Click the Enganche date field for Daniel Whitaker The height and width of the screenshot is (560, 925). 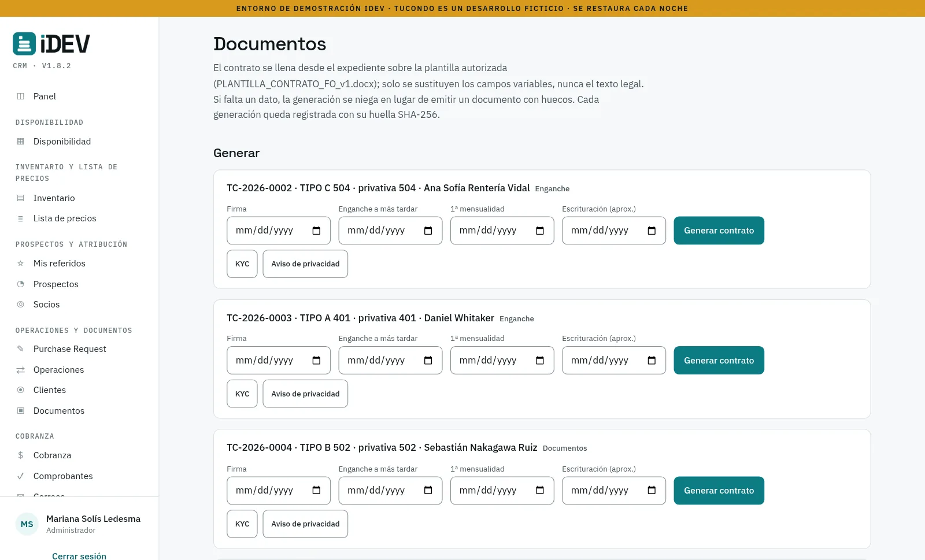click(x=390, y=361)
